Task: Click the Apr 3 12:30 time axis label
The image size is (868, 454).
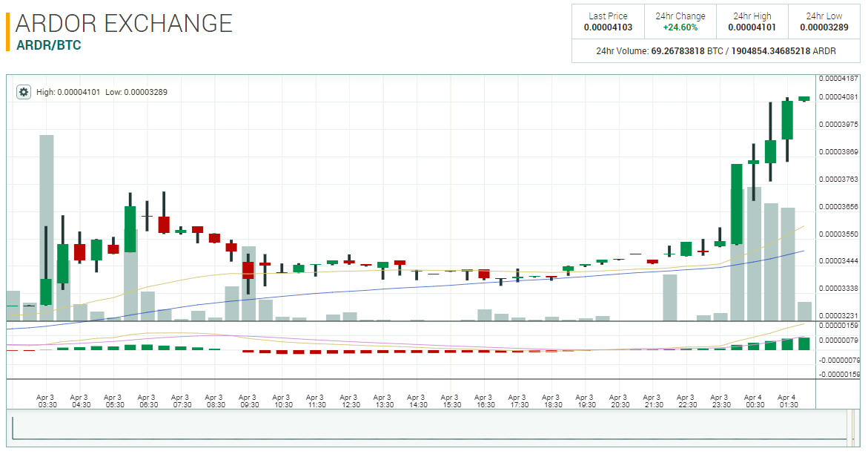Action: (350, 401)
